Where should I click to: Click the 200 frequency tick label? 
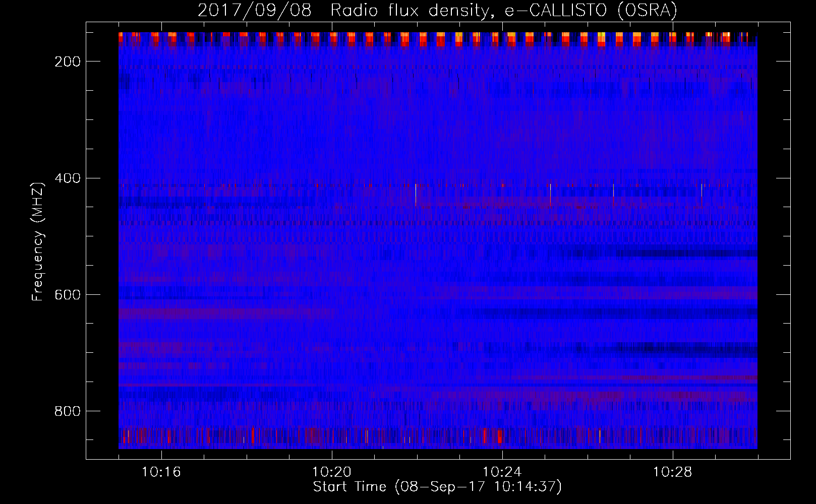pos(68,61)
